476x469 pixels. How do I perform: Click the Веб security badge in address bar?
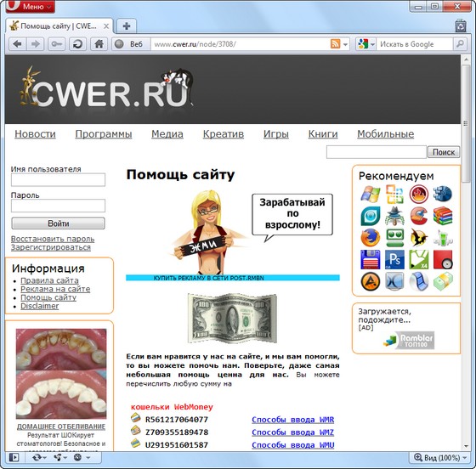[131, 44]
